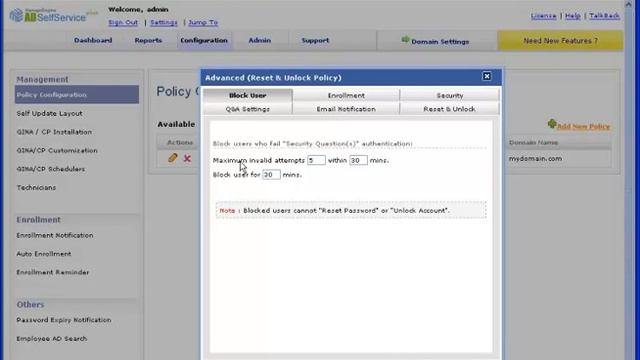This screenshot has height=360, width=640.
Task: Click the within minutes input field
Action: pos(358,160)
